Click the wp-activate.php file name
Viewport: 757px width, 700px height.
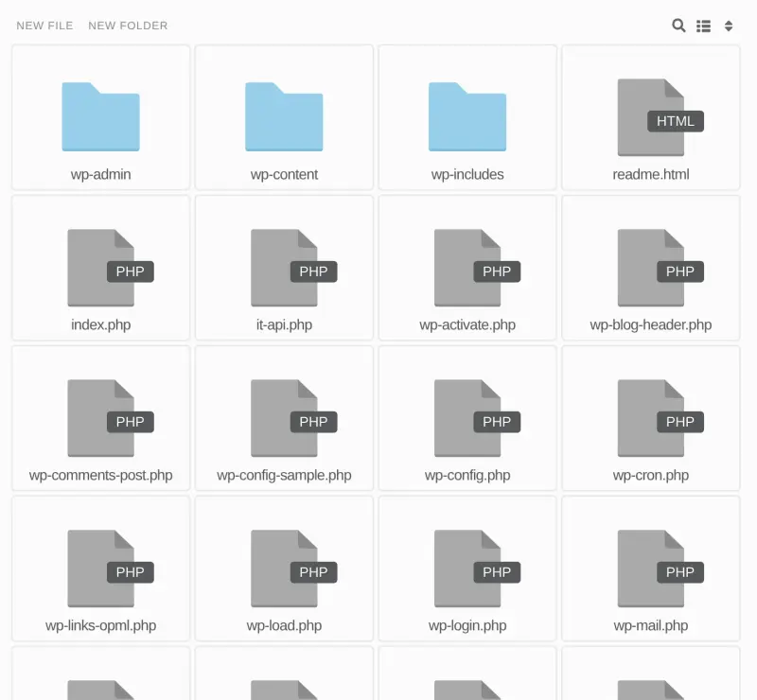[x=467, y=324]
